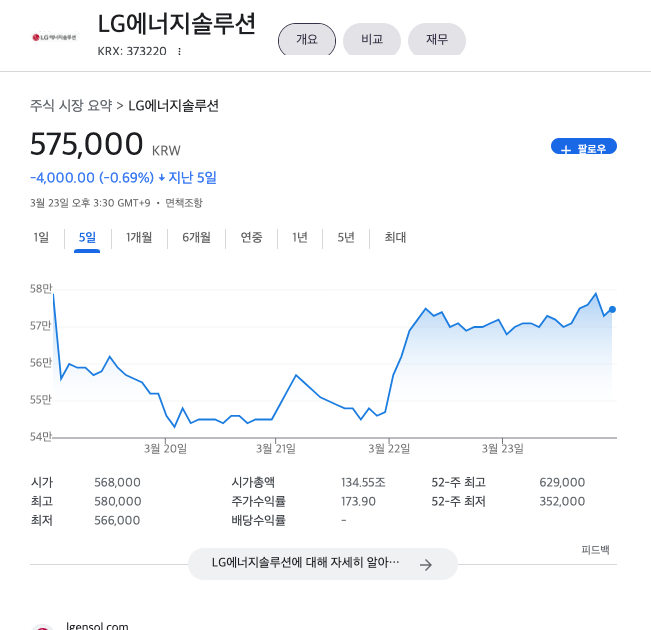Click the 주식 시장 요약 breadcrumb link
Viewport: 651px width, 630px height.
point(71,105)
